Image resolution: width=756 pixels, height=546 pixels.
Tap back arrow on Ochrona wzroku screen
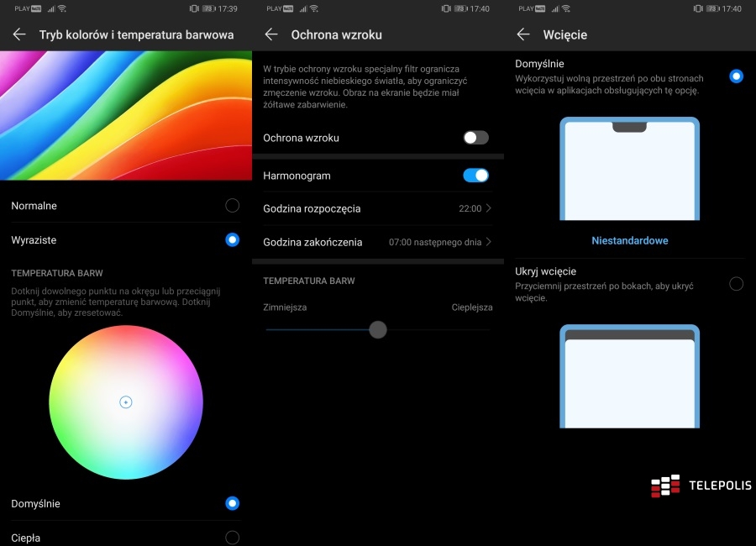click(x=271, y=35)
